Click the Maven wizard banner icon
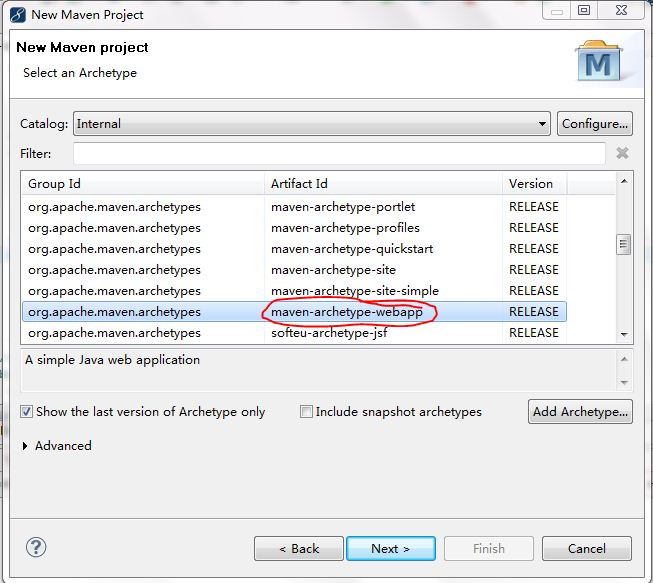This screenshot has width=653, height=583. click(598, 63)
